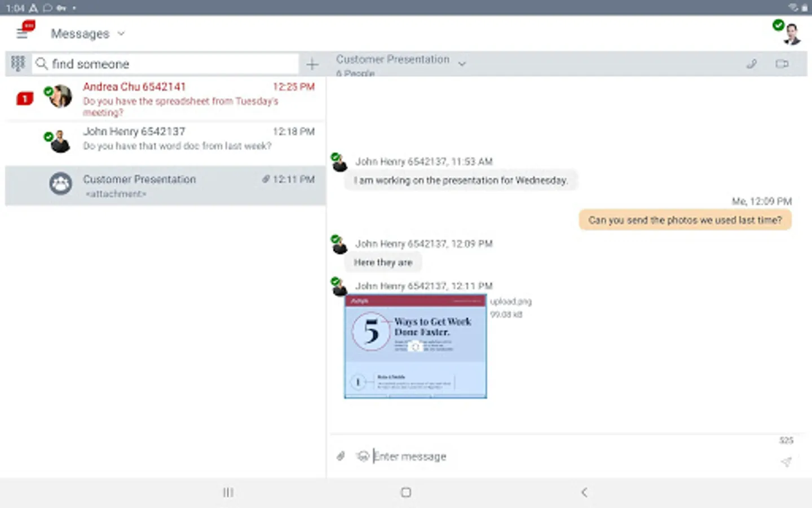Open the upload.png image thumbnail
The image size is (812, 508).
click(x=416, y=347)
